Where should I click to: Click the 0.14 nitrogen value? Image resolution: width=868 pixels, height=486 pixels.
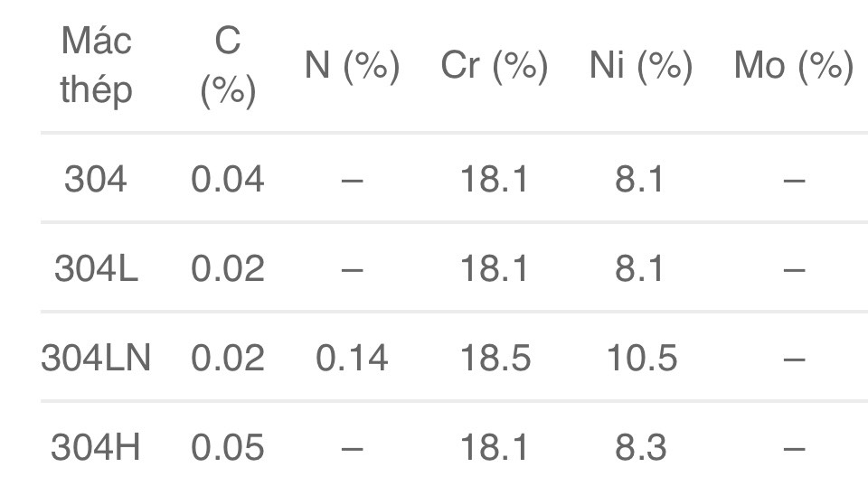352,359
